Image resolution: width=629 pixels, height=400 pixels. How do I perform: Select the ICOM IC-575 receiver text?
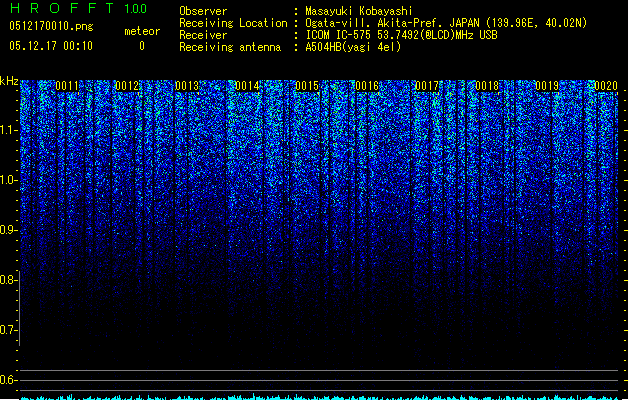(x=401, y=35)
